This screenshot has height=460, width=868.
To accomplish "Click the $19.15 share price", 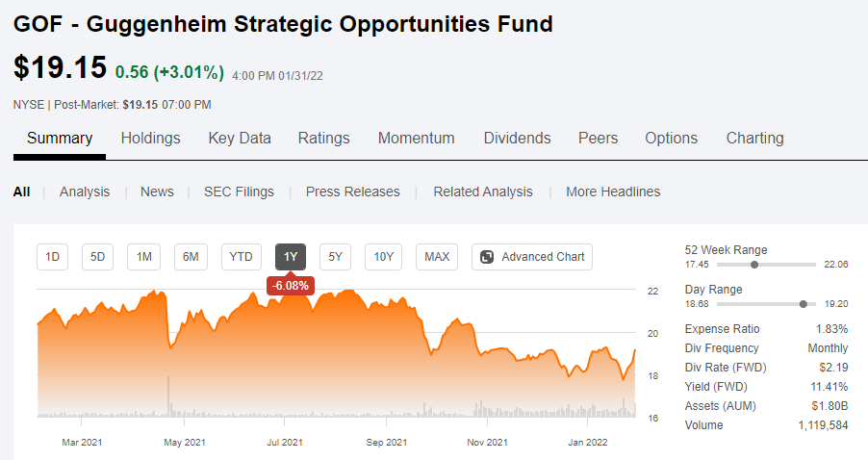I will coord(60,67).
